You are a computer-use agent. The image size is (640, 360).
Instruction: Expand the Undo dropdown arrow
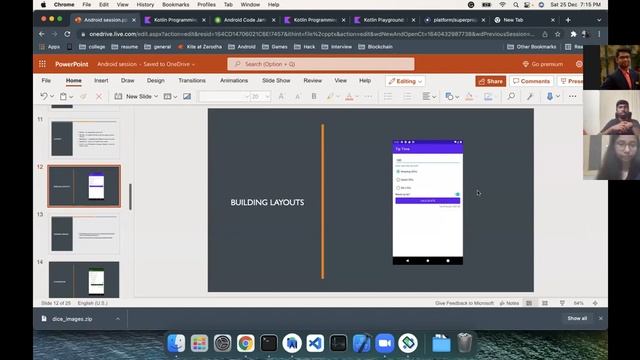coord(52,97)
